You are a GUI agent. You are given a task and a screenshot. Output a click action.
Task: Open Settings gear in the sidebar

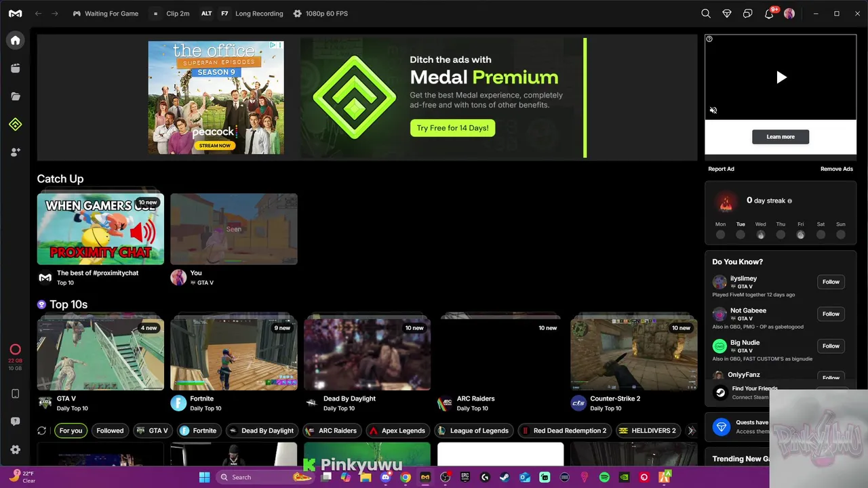tap(15, 449)
